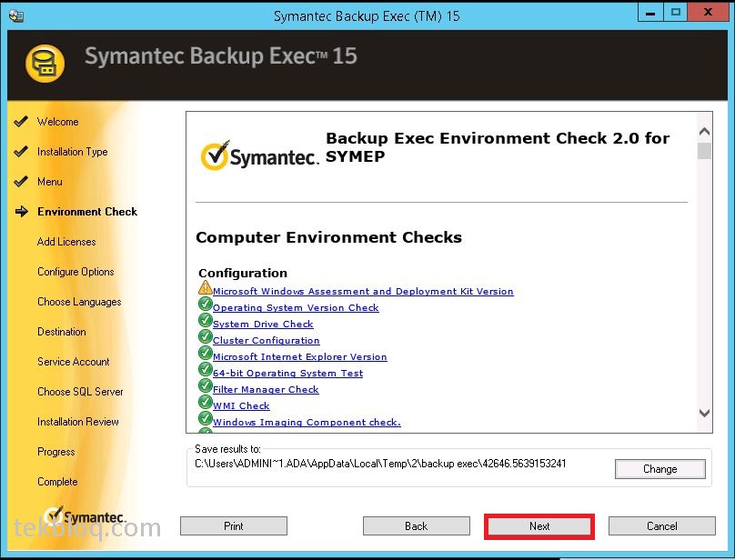Select the Environment Check step in the sidebar
This screenshot has width=735, height=560.
[87, 212]
